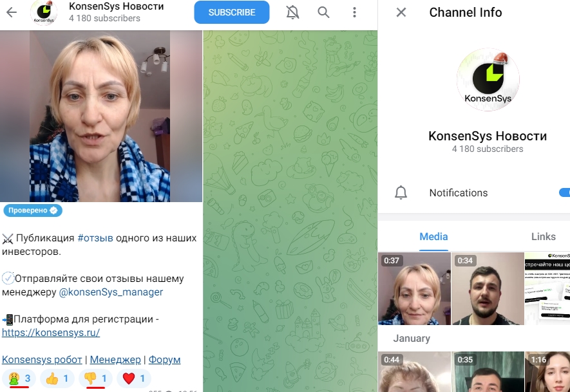This screenshot has height=392, width=570.
Task: Open @konsenSys_manager mention link
Action: coord(111,292)
